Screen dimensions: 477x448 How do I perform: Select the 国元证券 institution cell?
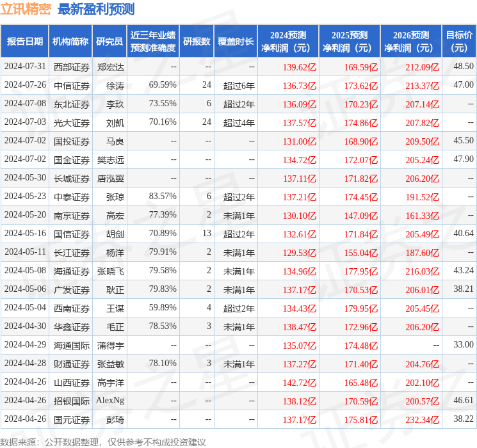72,419
